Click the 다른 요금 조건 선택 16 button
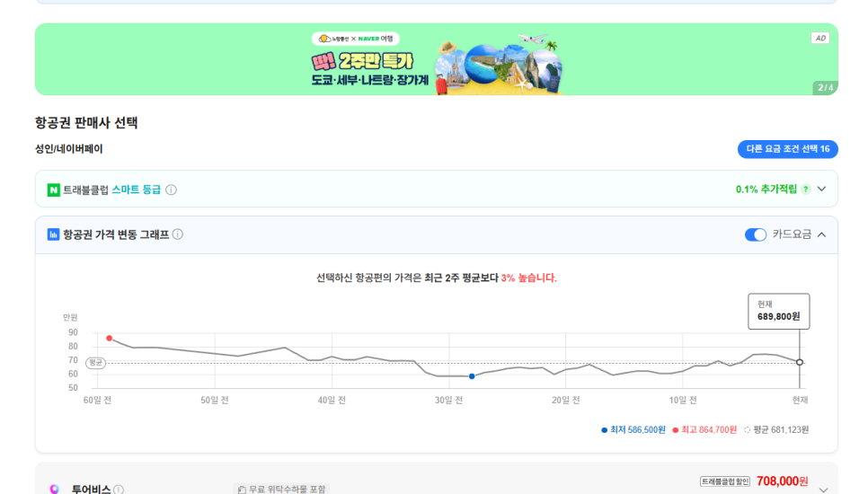 tap(788, 149)
